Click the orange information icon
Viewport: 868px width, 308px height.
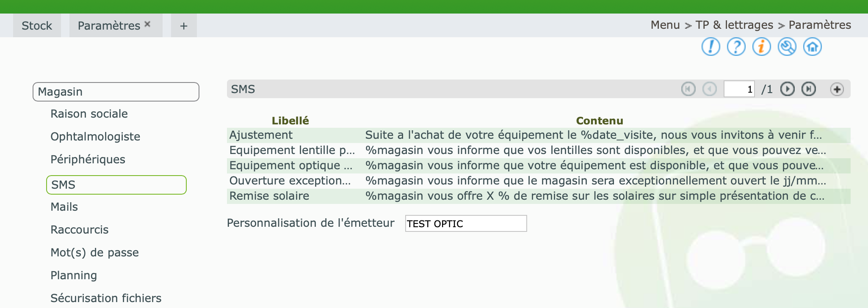[761, 47]
